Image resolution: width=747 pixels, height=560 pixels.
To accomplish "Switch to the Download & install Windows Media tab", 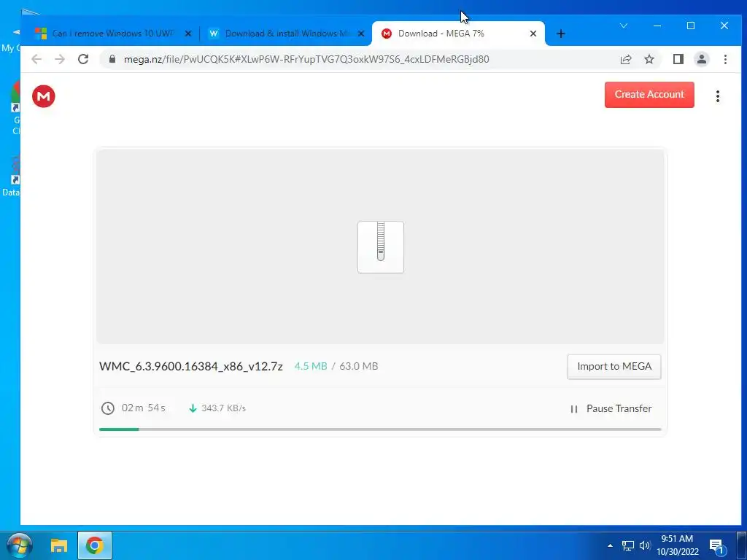I will point(287,34).
